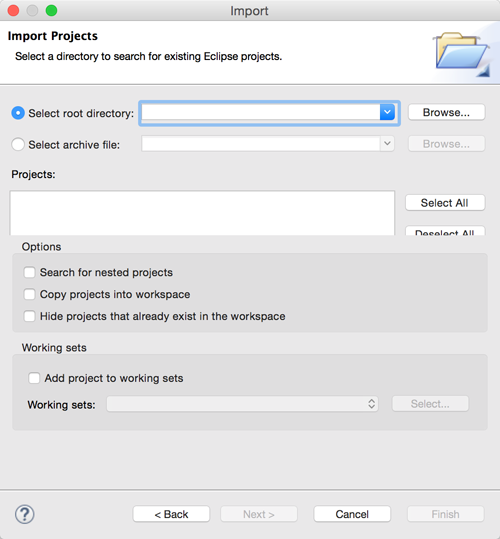
Task: Select the archive file radio option
Action: (18, 144)
